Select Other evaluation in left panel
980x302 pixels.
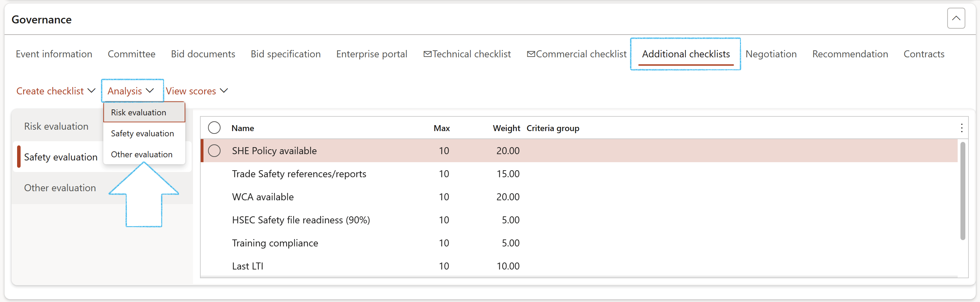tap(60, 188)
